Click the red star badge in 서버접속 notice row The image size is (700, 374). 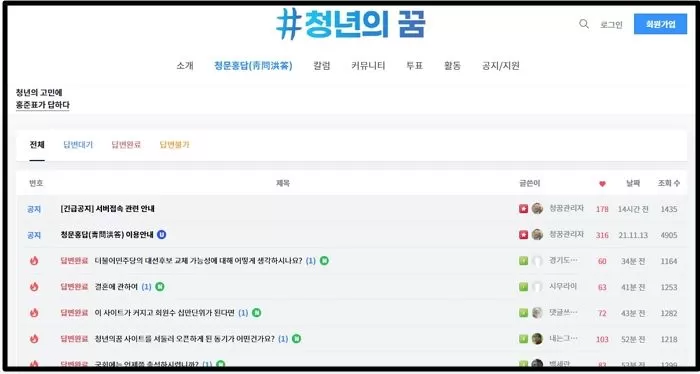(523, 209)
